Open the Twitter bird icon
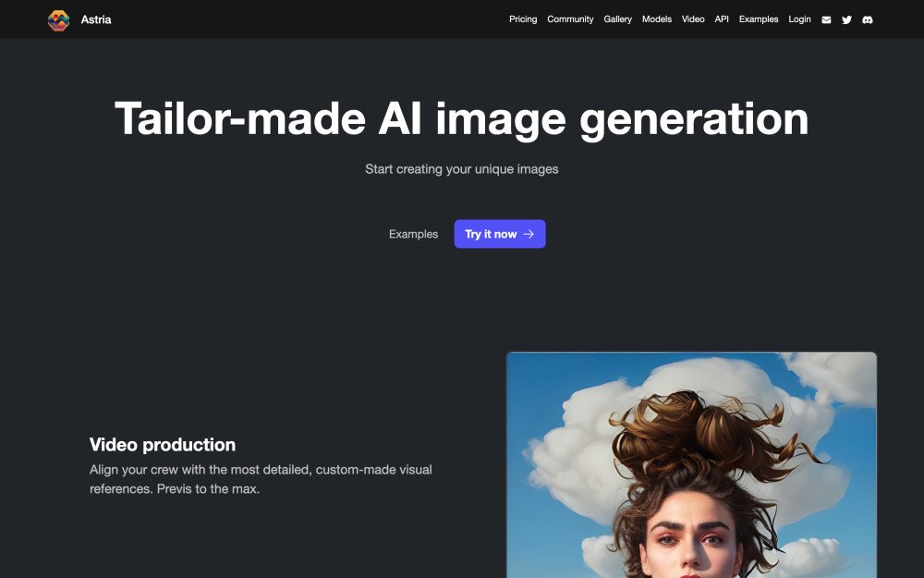This screenshot has width=924, height=578. point(846,19)
